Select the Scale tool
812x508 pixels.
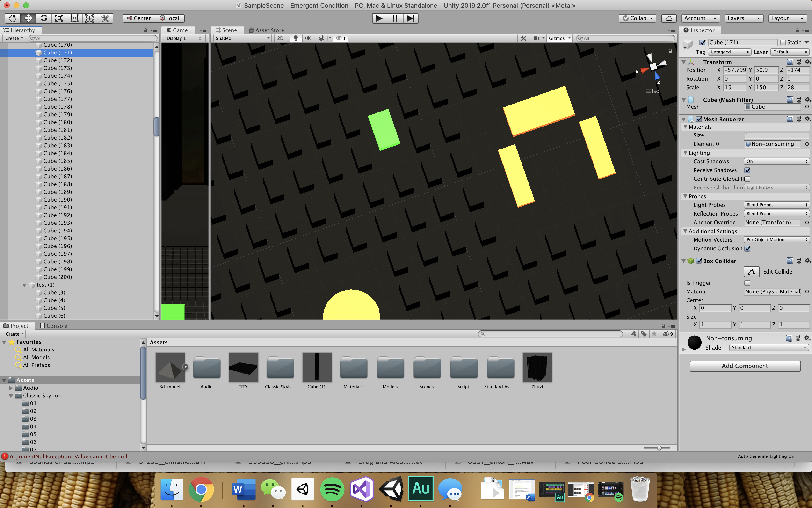pos(59,18)
